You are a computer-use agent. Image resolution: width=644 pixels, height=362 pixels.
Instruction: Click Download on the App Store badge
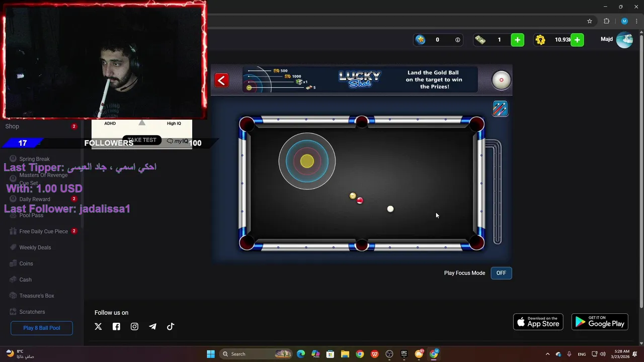coord(538,322)
